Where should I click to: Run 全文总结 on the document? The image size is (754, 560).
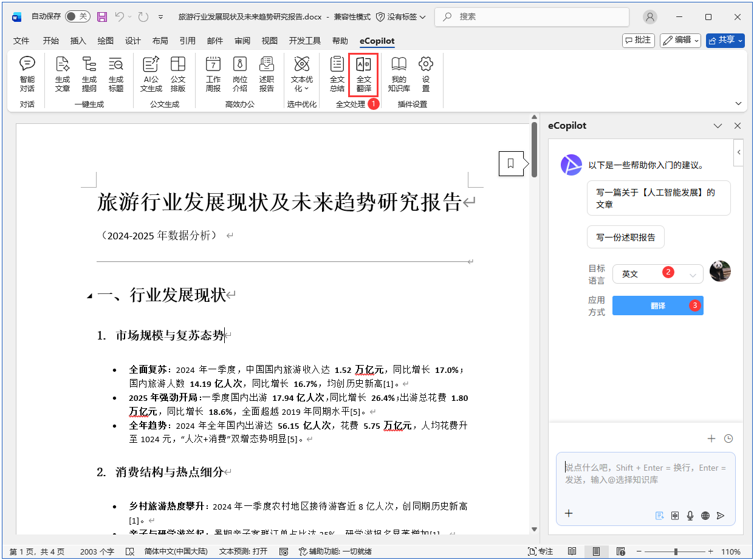point(336,73)
